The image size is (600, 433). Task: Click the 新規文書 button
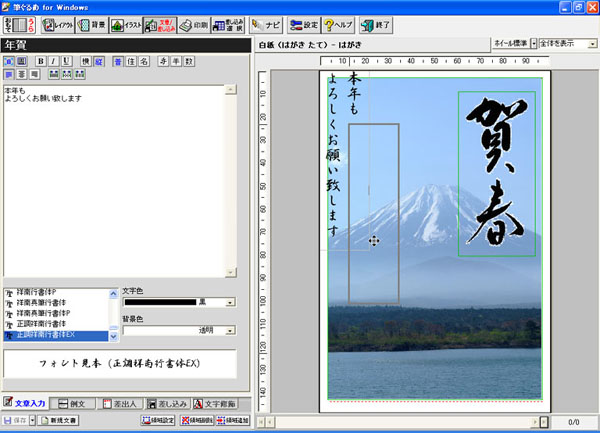click(57, 421)
